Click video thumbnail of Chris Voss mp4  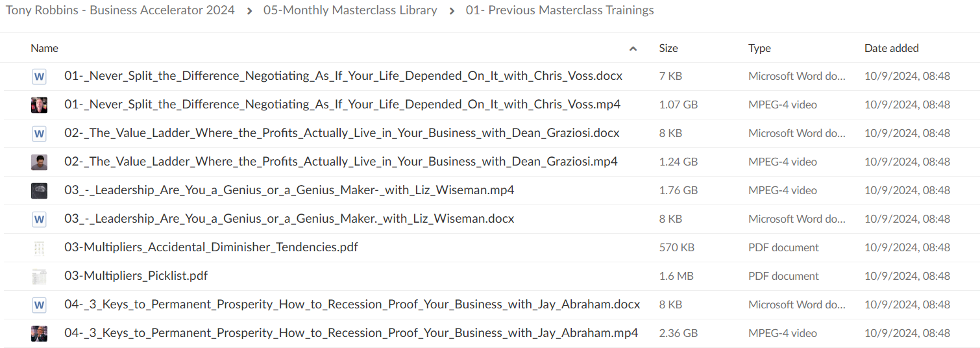point(39,105)
